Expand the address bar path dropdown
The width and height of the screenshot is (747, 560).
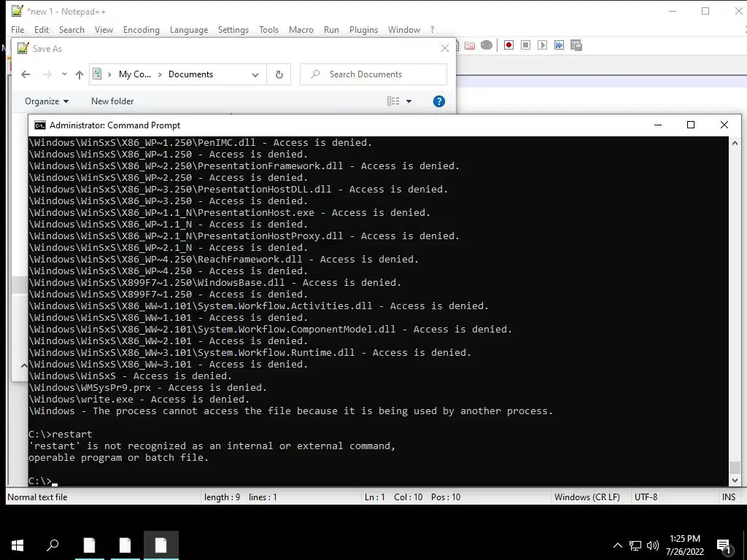pyautogui.click(x=255, y=75)
